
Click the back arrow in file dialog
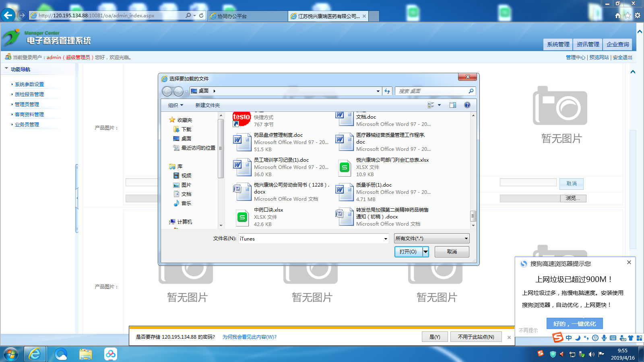tap(167, 91)
